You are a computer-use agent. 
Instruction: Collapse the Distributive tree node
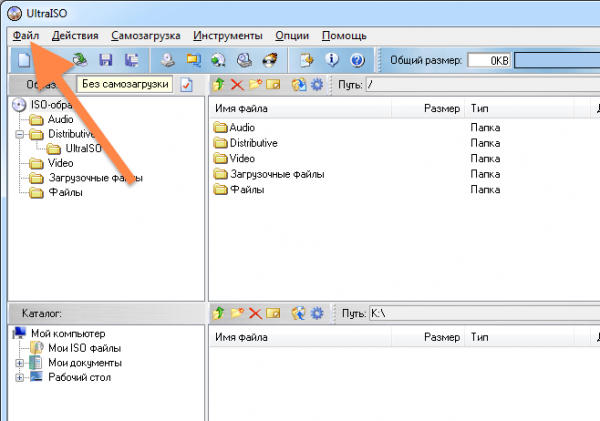click(20, 134)
